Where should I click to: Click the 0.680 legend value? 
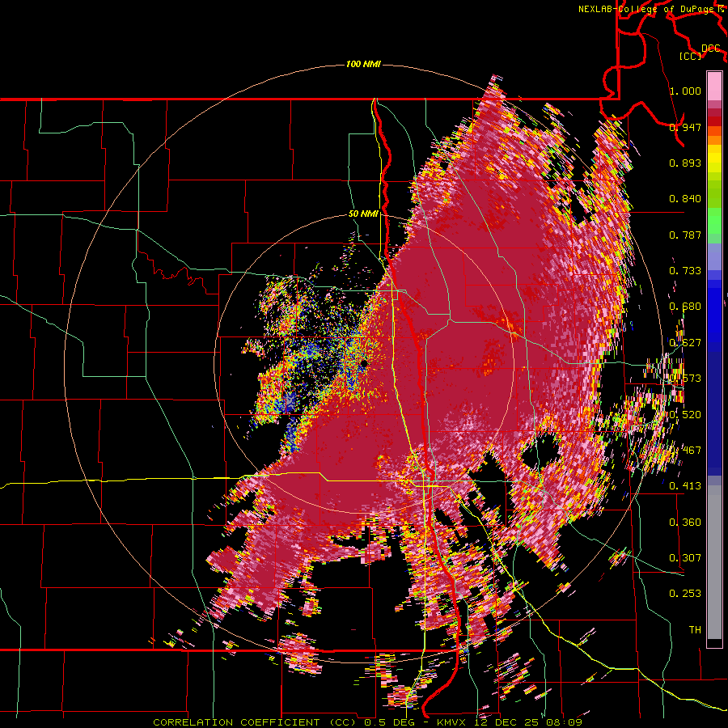(685, 307)
